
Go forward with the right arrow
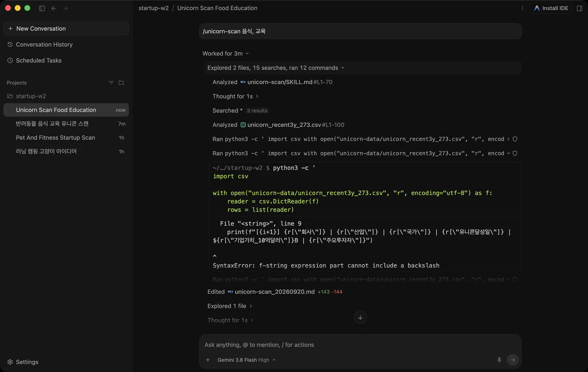click(65, 8)
